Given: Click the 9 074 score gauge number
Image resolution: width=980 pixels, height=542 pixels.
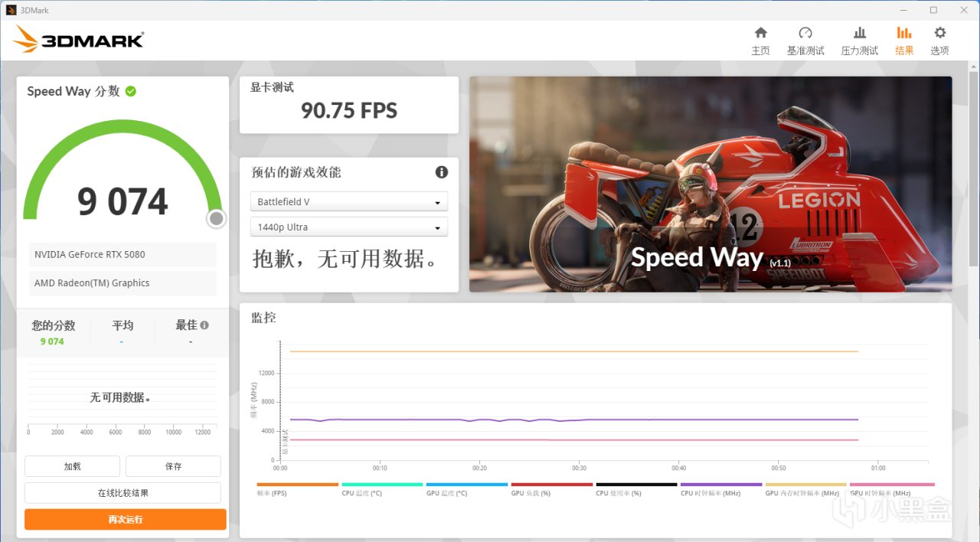Looking at the screenshot, I should click(122, 201).
